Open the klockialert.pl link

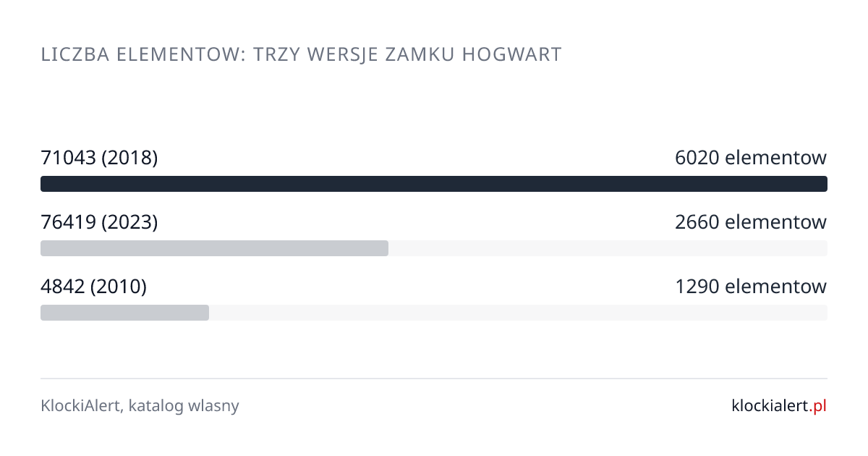(779, 406)
